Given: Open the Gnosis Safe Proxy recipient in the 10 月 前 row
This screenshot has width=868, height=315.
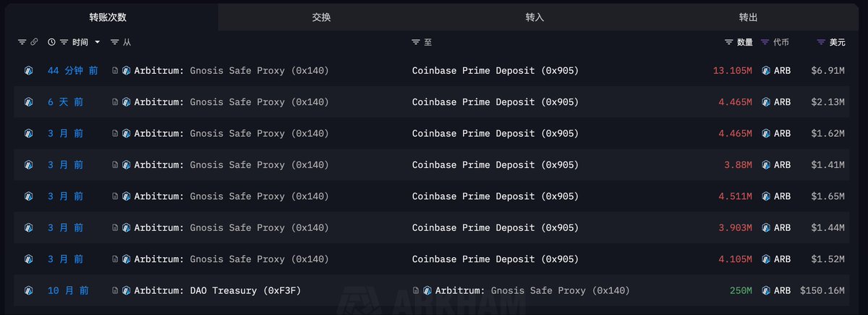Looking at the screenshot, I should (532, 290).
